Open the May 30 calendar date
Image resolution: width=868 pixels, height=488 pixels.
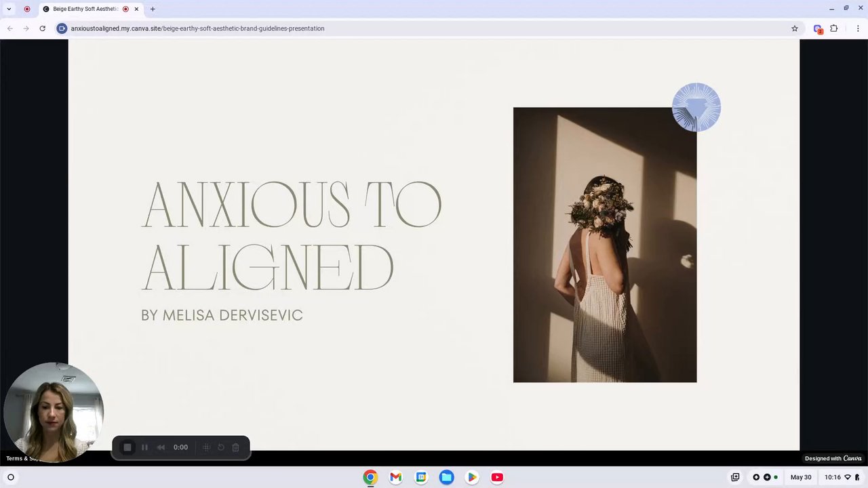tap(800, 477)
